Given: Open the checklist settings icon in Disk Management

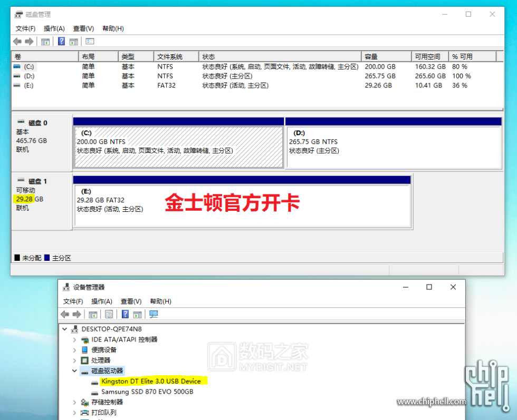Looking at the screenshot, I should click(x=90, y=41).
